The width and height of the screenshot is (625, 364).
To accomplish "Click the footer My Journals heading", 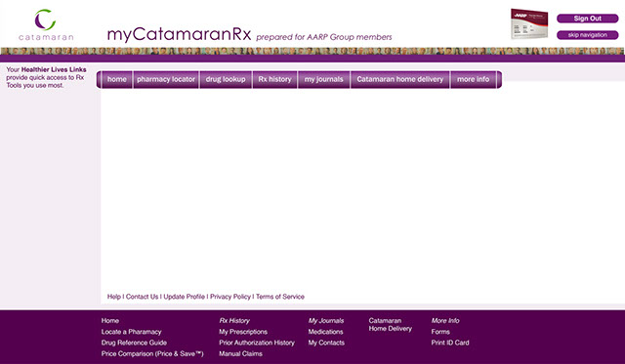I will coord(326,321).
